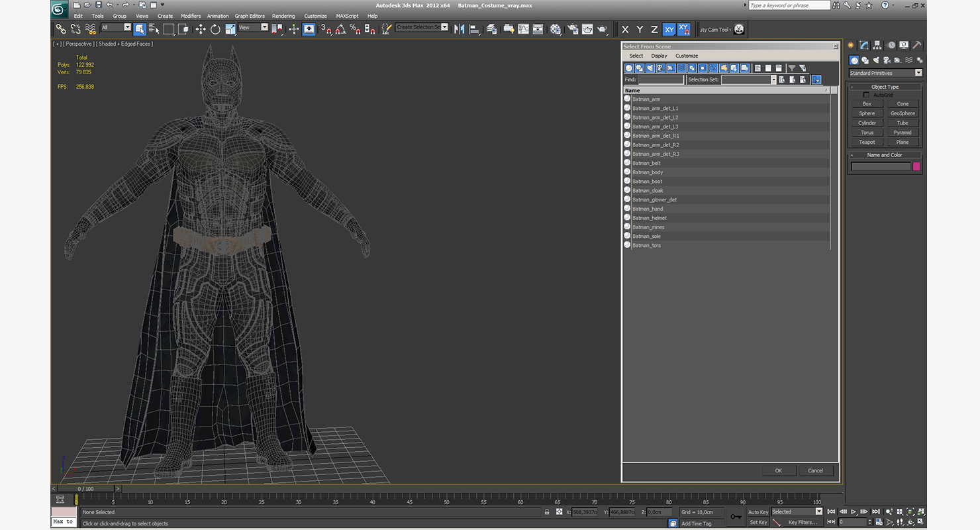
Task: Activate the Select Object tool
Action: pyautogui.click(x=140, y=29)
